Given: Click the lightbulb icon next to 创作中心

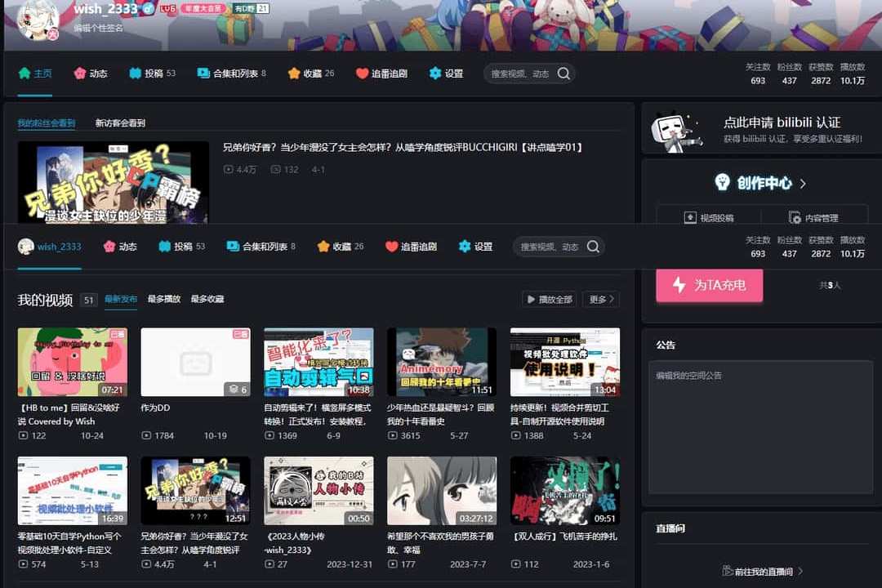Looking at the screenshot, I should click(x=722, y=183).
